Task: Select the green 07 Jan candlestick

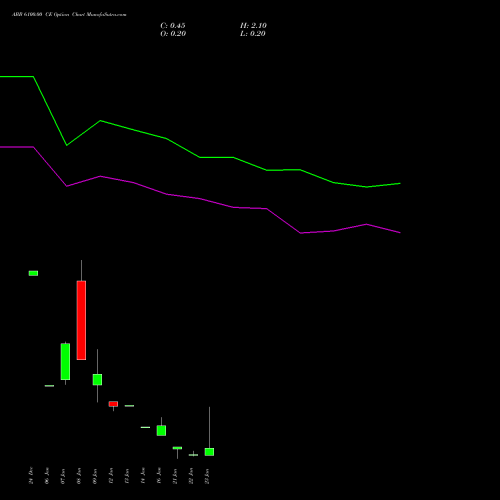Action: pos(65,362)
